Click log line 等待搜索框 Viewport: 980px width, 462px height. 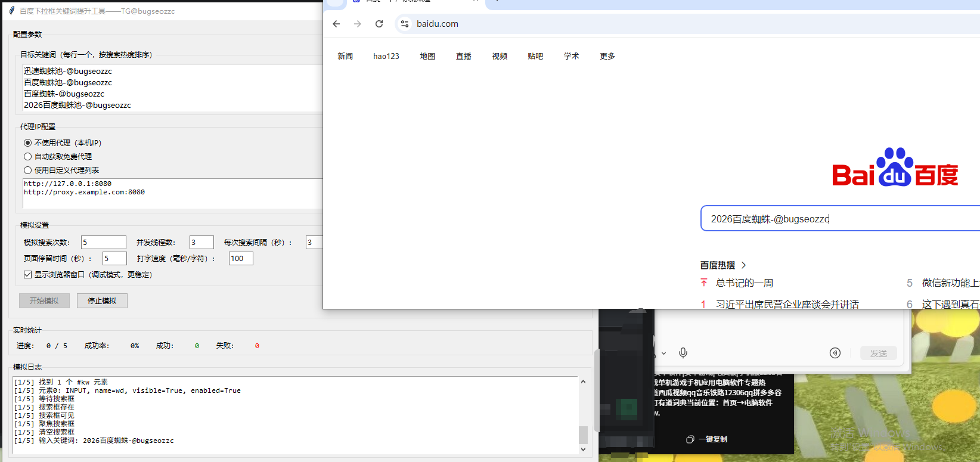[x=44, y=399]
